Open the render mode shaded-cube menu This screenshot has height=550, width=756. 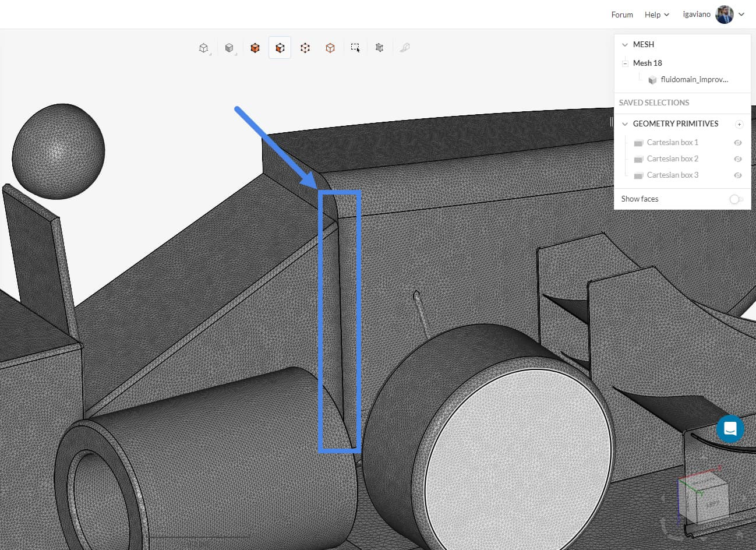[x=229, y=48]
